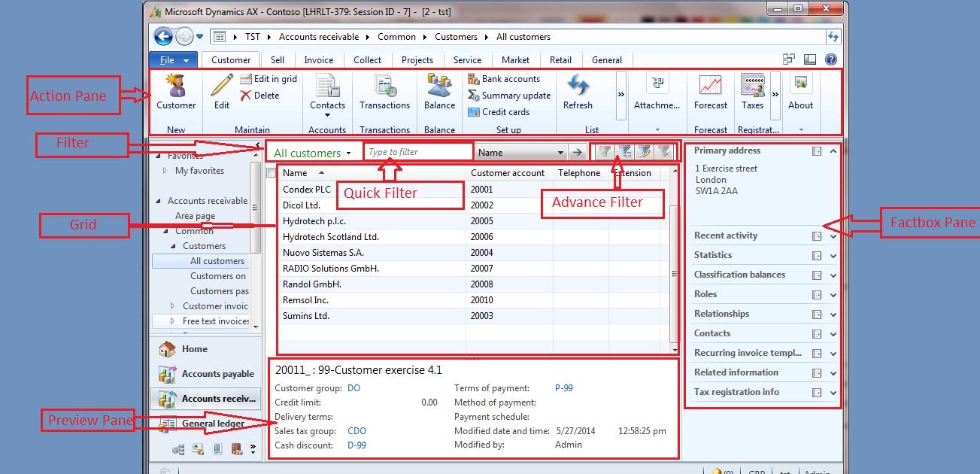
Task: Sort by Customer account column header
Action: coord(509,173)
